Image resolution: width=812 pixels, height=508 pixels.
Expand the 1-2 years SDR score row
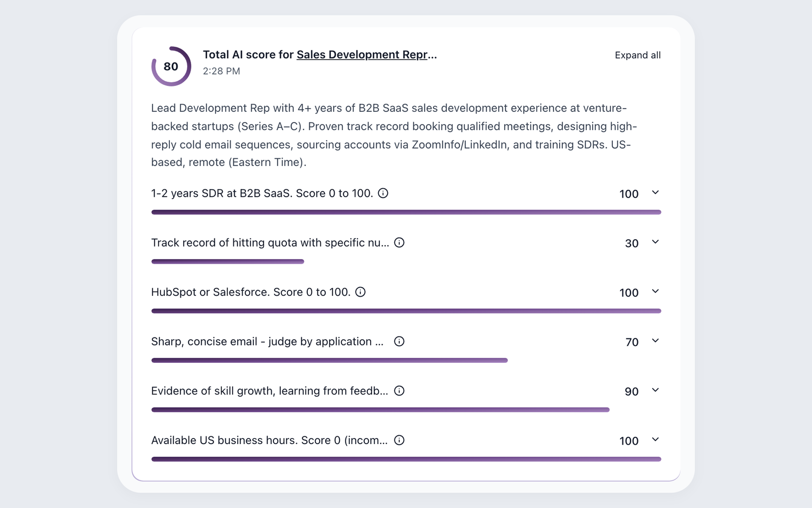click(x=656, y=193)
